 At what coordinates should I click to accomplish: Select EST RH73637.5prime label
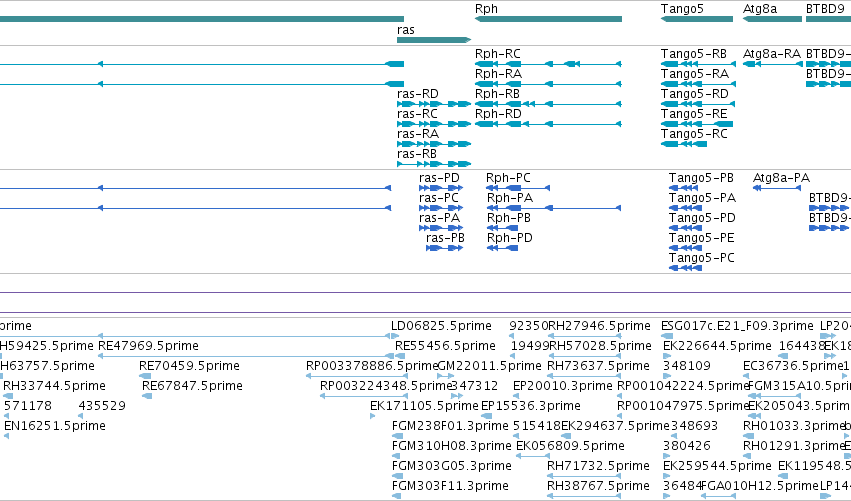(598, 366)
